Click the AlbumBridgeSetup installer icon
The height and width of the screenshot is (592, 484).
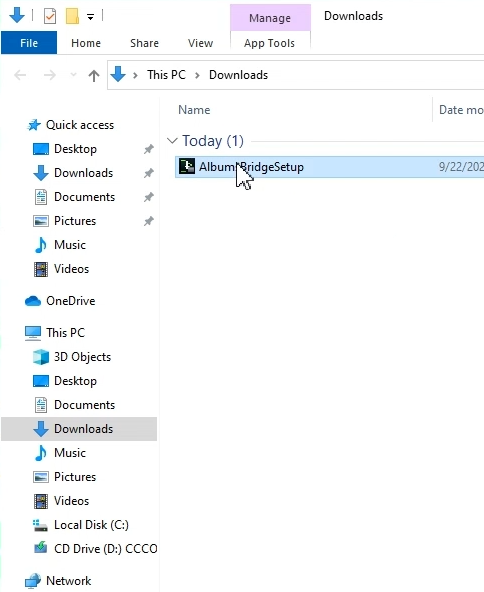click(187, 166)
